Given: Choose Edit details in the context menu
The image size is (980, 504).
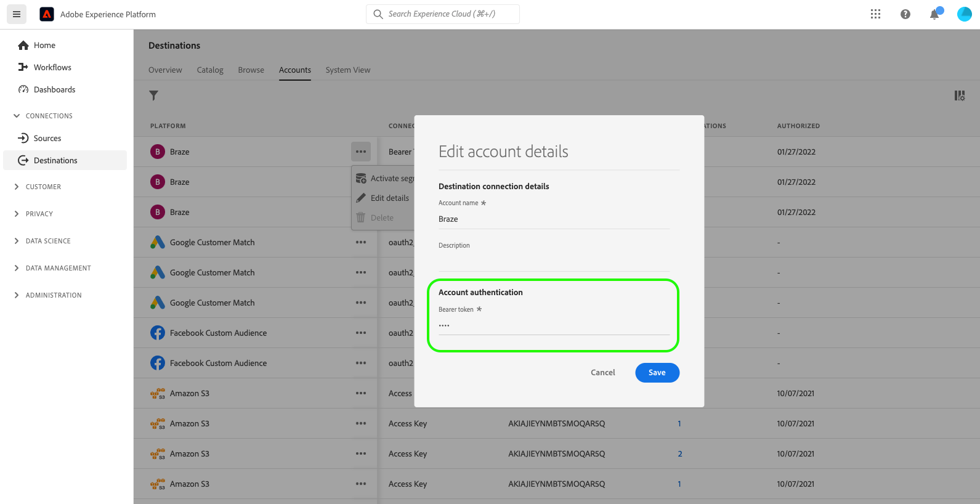Looking at the screenshot, I should point(383,198).
